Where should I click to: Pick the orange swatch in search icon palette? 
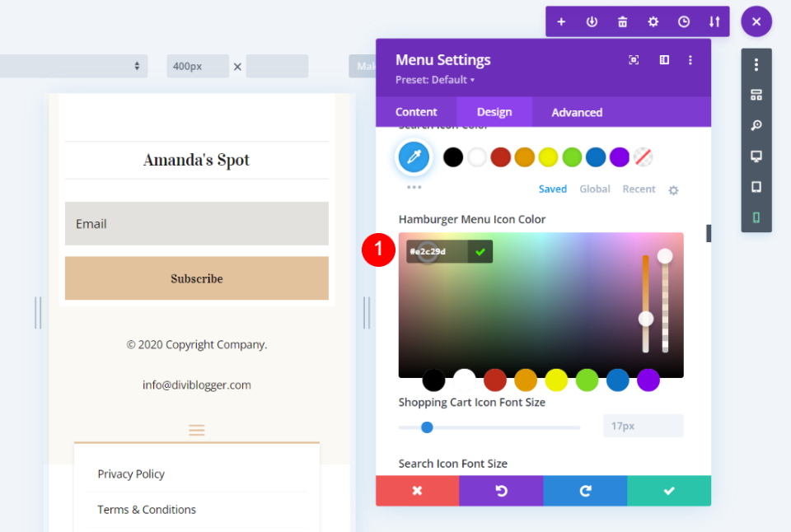pos(524,156)
